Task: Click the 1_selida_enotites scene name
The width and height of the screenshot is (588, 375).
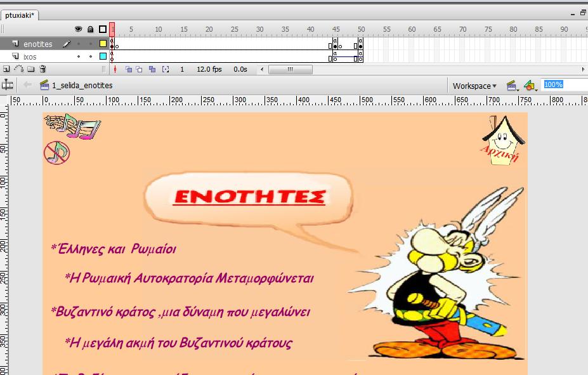Action: click(82, 86)
